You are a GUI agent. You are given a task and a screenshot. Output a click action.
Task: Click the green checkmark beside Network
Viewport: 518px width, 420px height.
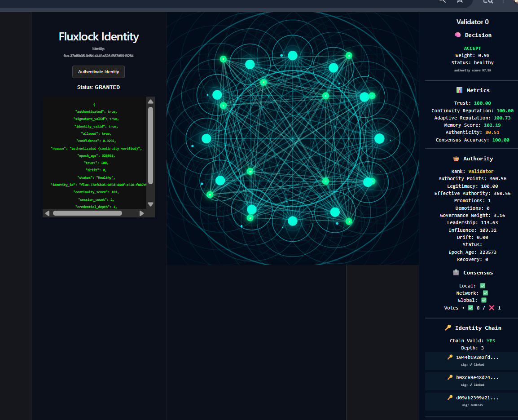click(485, 293)
